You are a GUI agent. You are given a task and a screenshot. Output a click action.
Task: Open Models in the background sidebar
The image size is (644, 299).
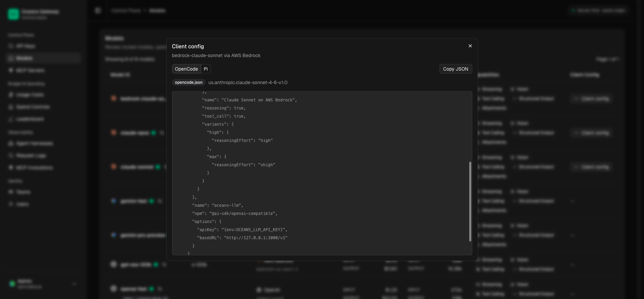click(x=43, y=58)
